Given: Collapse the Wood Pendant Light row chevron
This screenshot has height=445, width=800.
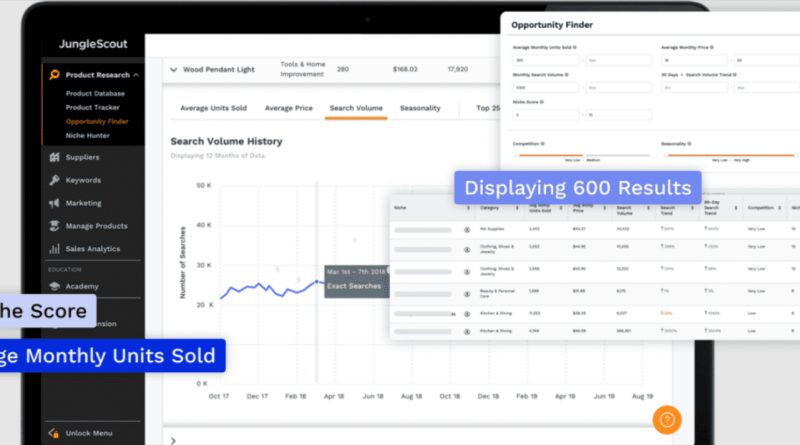Looking at the screenshot, I should [x=173, y=69].
